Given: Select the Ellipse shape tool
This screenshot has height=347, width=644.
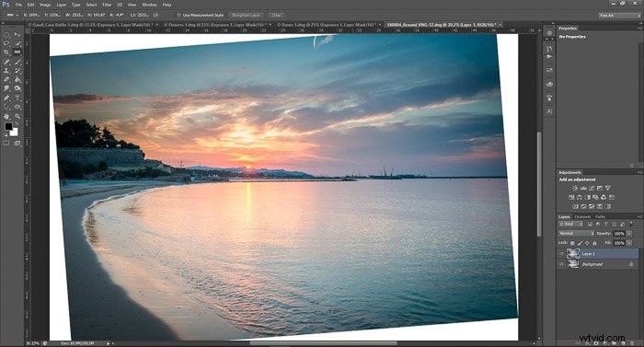Looking at the screenshot, I should pos(17,107).
